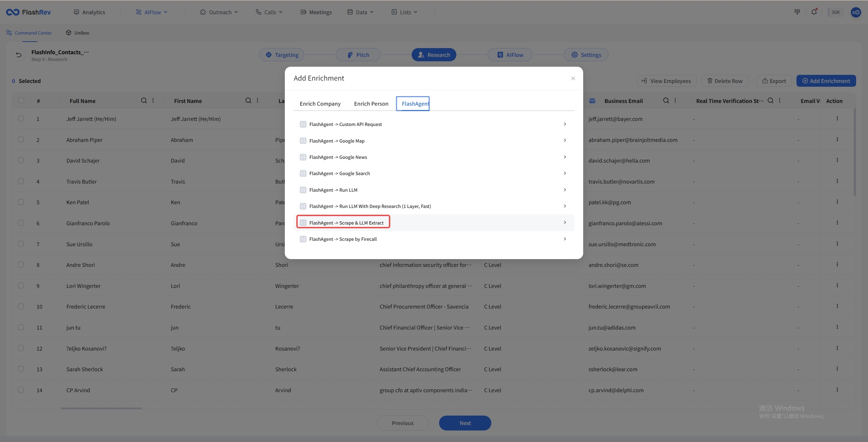
Task: Select the David Schajer row checkbox
Action: click(x=21, y=160)
